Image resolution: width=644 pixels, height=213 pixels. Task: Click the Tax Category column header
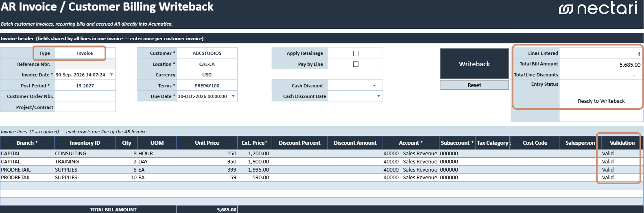tap(493, 143)
